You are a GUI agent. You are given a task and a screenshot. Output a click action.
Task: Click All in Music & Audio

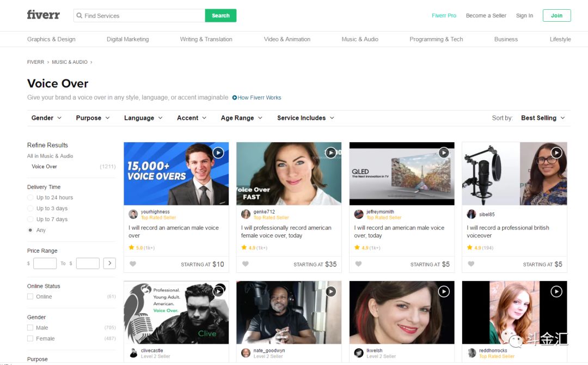coord(50,156)
